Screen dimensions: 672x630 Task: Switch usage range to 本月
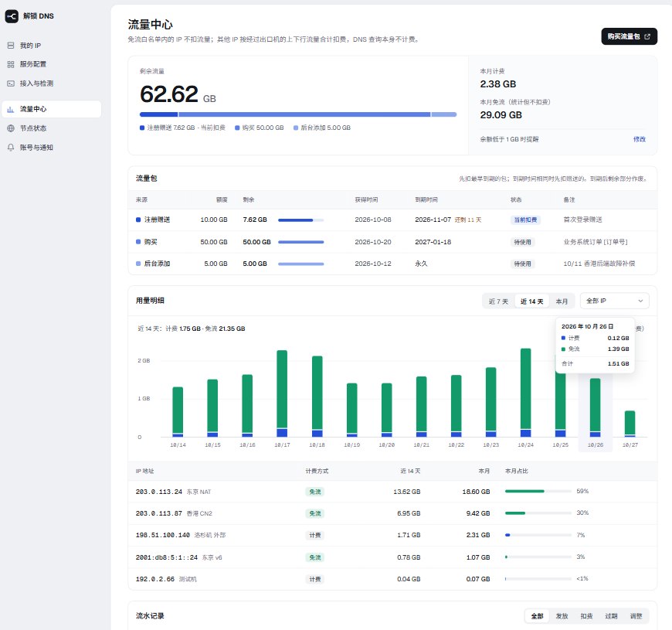(562, 301)
